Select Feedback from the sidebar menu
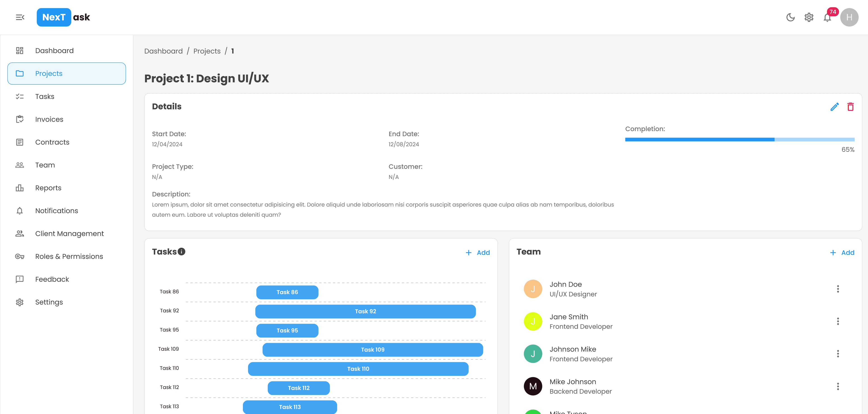 52,279
